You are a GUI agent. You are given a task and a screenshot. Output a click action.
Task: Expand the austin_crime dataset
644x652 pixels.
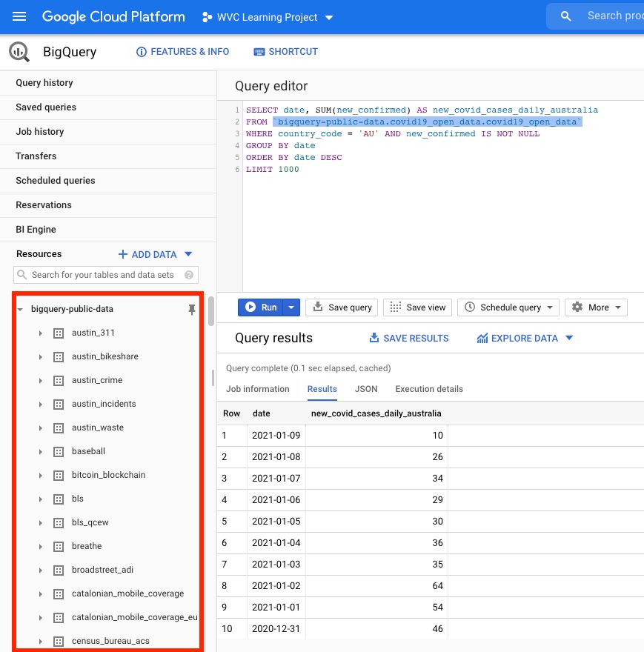click(41, 380)
